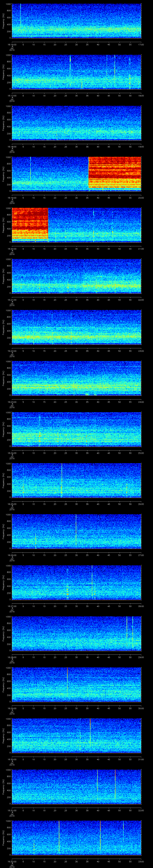Click the 16:30:00 start time label
This screenshot has width=153, height=868.
(12, 760)
